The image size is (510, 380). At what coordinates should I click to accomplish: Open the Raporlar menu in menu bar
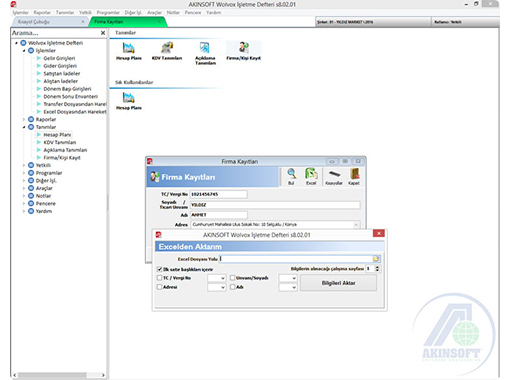pyautogui.click(x=42, y=13)
